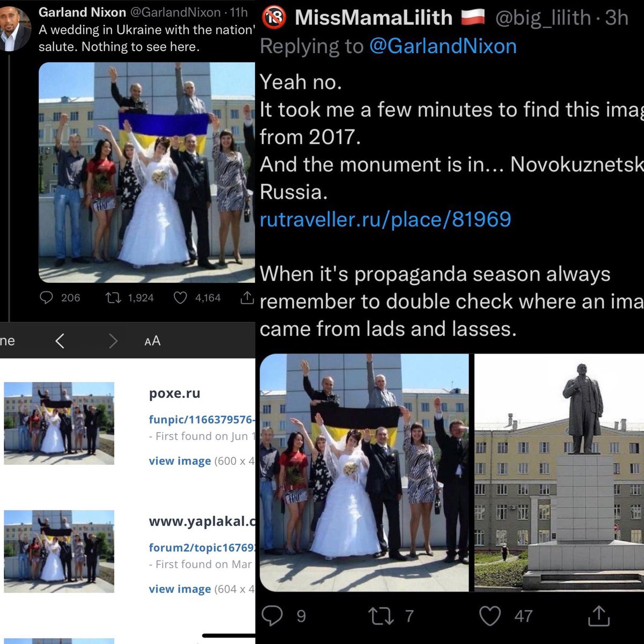The height and width of the screenshot is (644, 644).
Task: Tap share icon under MissMamaLilith's tweet
Action: point(598,616)
